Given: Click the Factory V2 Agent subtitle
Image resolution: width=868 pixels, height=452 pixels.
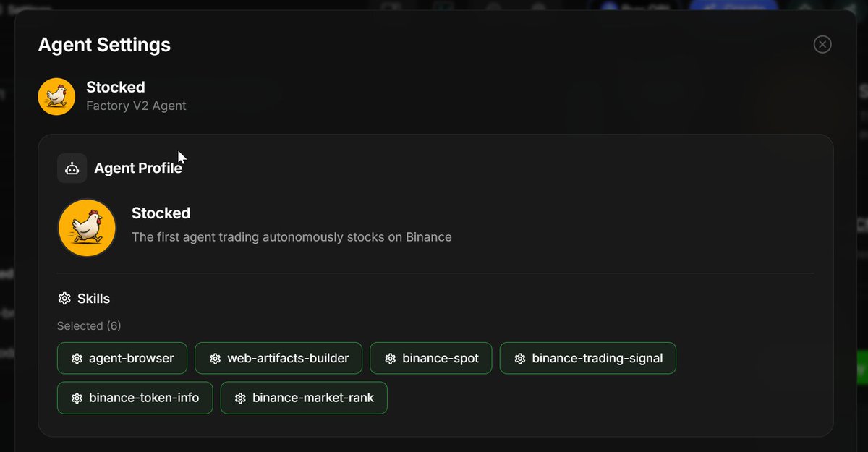Looking at the screenshot, I should pos(136,106).
